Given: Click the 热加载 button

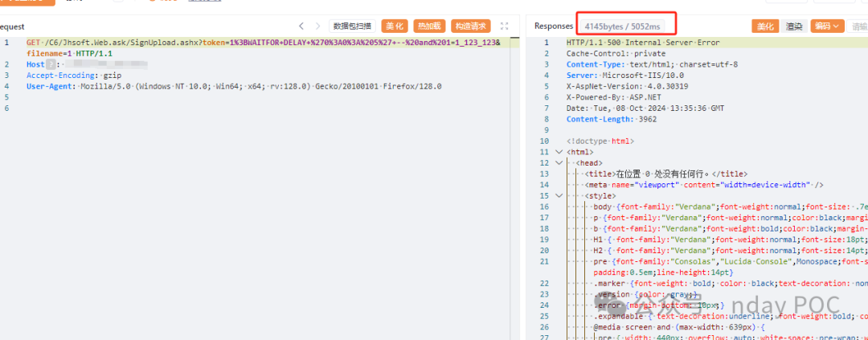Looking at the screenshot, I should [429, 26].
